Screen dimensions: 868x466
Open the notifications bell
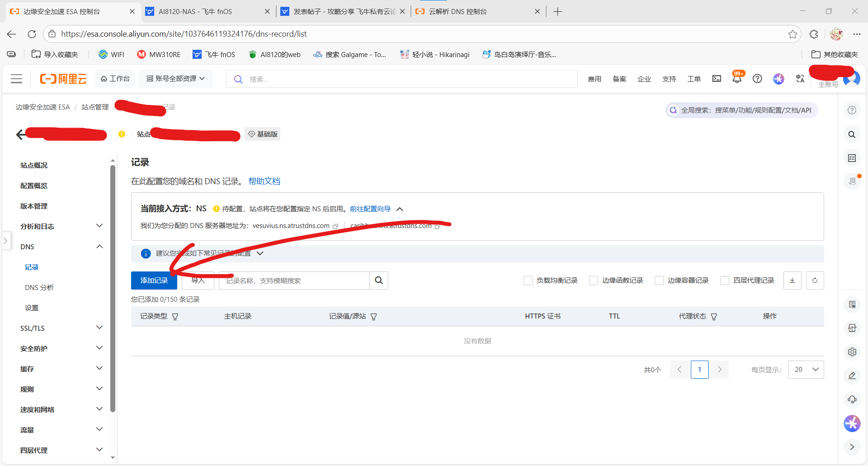click(x=737, y=79)
